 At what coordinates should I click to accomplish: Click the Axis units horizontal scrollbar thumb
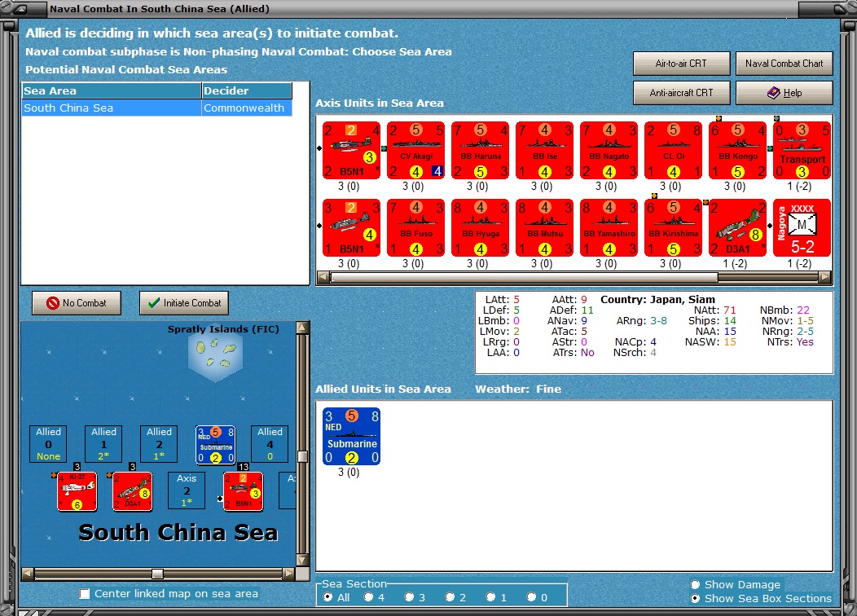[x=524, y=277]
